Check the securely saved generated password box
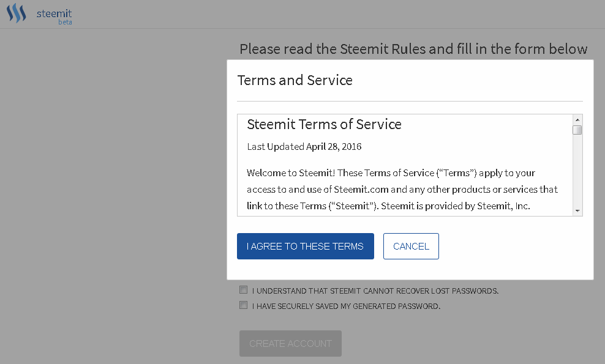The height and width of the screenshot is (364, 605). click(243, 305)
